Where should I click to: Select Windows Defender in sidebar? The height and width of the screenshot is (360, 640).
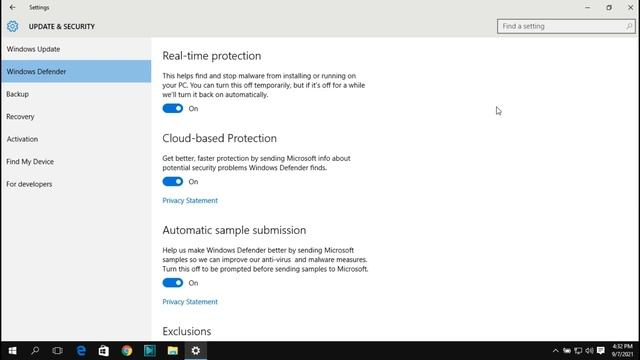click(76, 71)
